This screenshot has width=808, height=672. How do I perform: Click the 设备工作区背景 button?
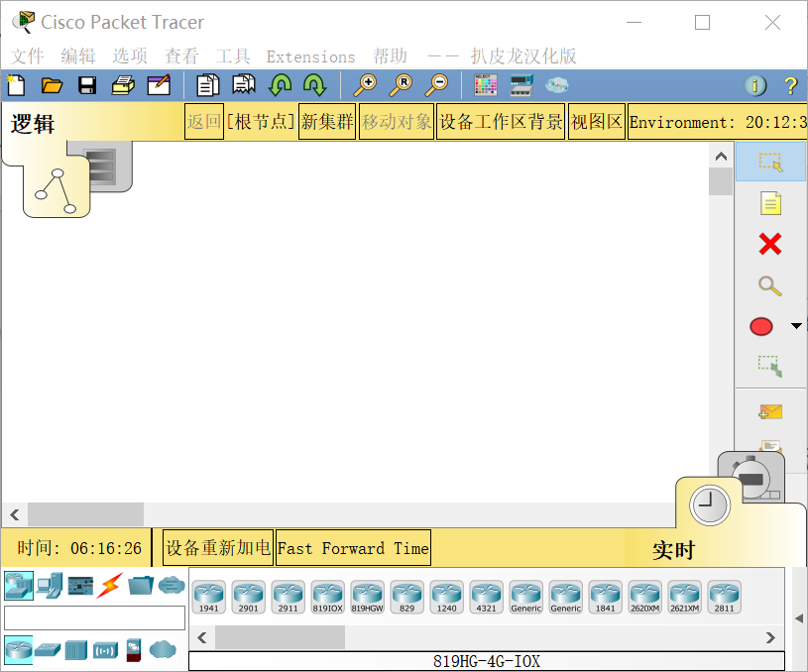pyautogui.click(x=501, y=122)
